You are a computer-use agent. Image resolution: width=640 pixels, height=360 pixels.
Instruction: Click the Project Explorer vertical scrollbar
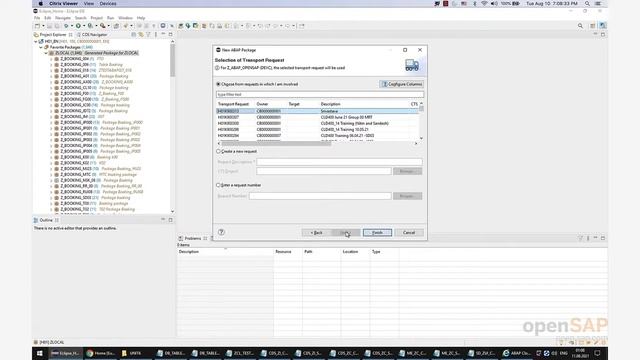click(172, 60)
